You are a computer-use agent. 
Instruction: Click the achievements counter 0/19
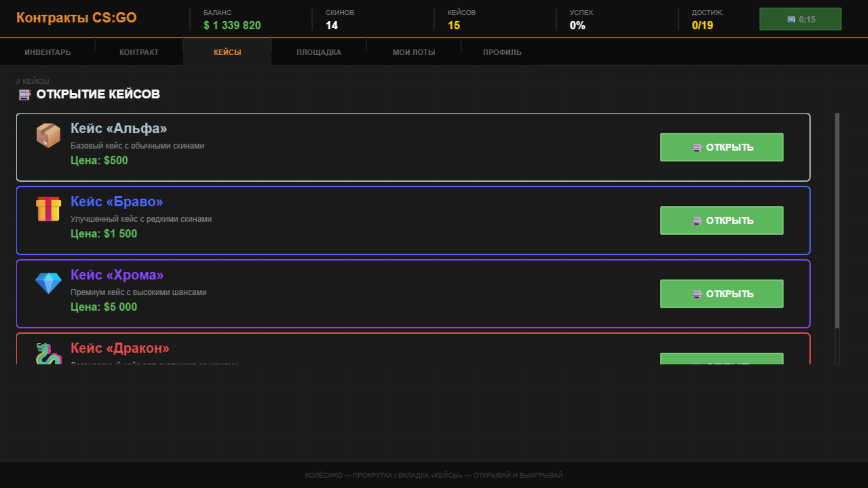click(x=702, y=25)
